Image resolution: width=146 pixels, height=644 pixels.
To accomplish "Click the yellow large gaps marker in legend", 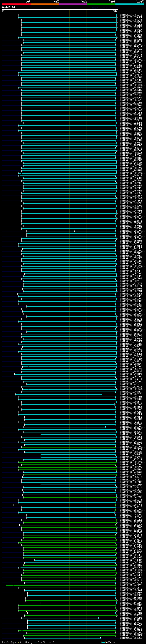I will pyautogui.click(x=19, y=642).
